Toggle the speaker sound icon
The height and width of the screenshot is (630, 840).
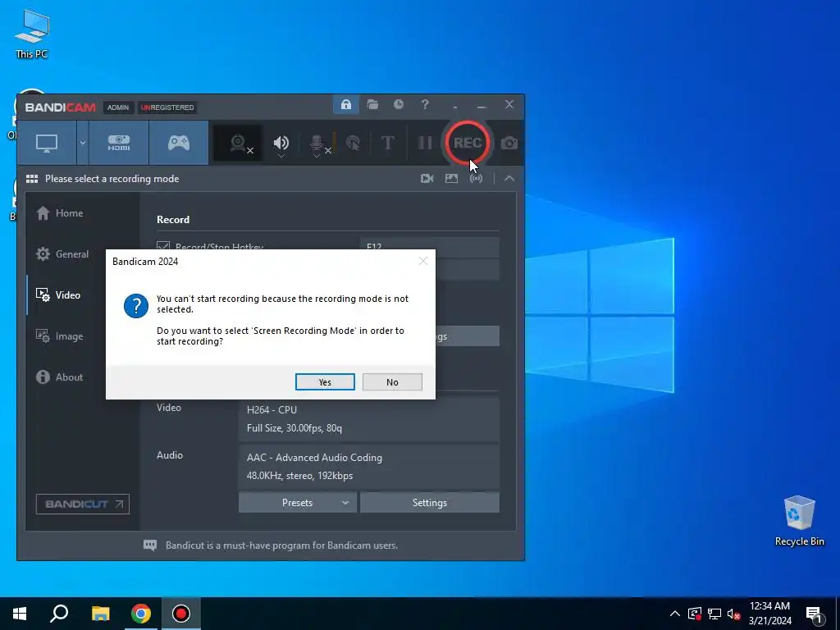point(281,143)
